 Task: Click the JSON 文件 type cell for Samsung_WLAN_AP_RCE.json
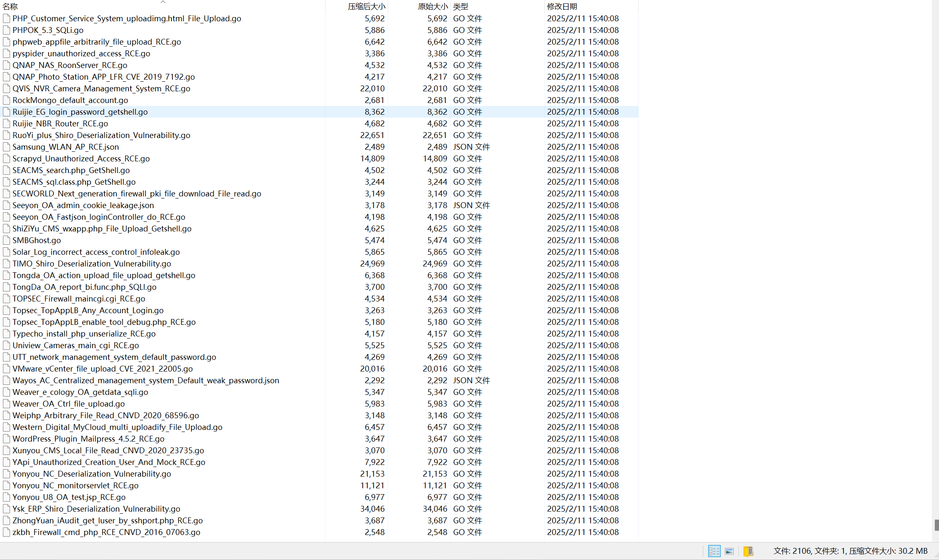tap(472, 147)
